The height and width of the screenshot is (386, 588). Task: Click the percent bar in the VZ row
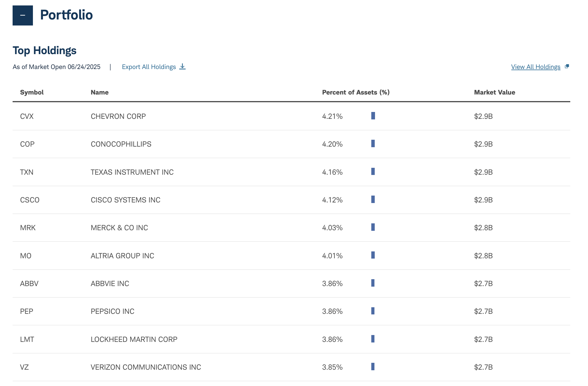pyautogui.click(x=373, y=367)
